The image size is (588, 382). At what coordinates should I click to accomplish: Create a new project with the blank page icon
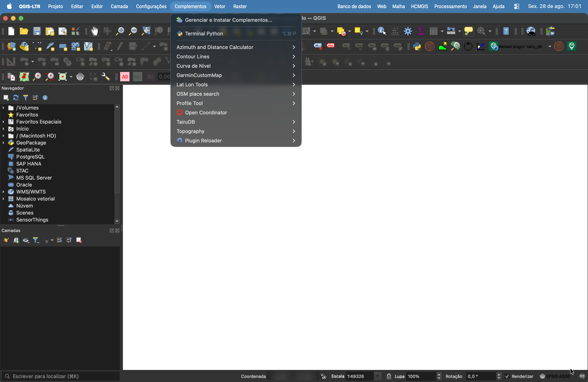[x=11, y=31]
